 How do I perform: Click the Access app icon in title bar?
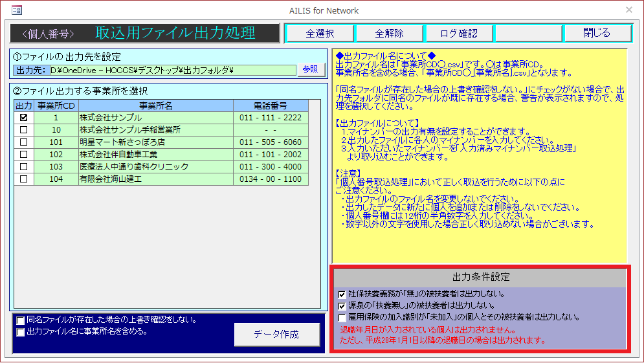click(17, 10)
